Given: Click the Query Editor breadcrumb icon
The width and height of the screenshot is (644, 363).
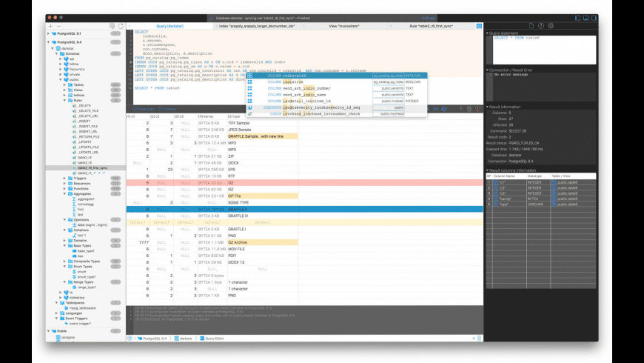Looking at the screenshot, I should (201, 339).
